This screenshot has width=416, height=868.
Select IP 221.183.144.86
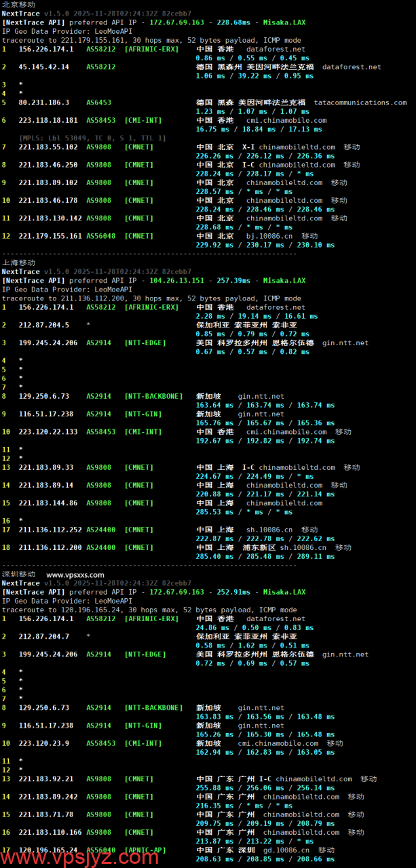tap(48, 502)
